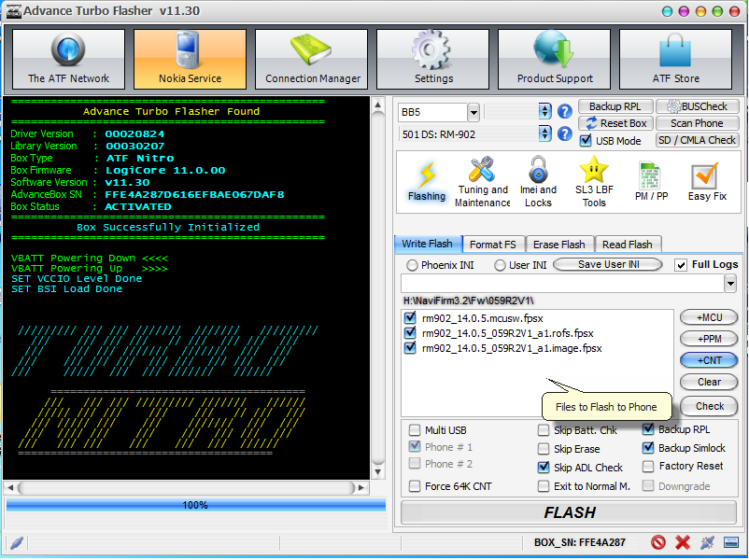The image size is (749, 560).
Task: Enable the Factory Reset checkbox
Action: (648, 466)
